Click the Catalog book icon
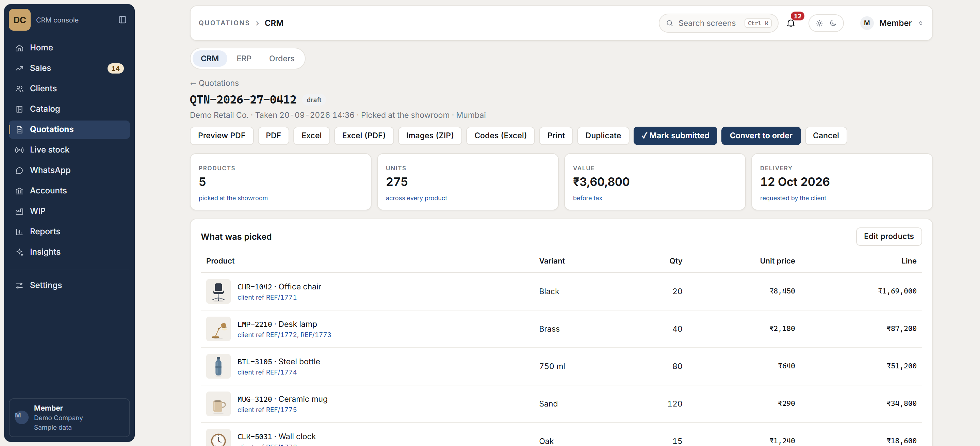Screen dimensions: 980x446 tap(19, 109)
